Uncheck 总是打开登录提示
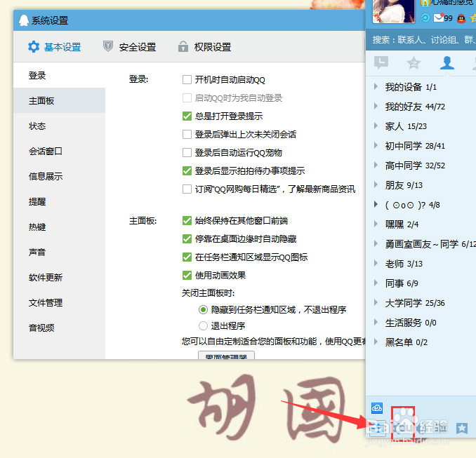This screenshot has height=458, width=476. 187,116
